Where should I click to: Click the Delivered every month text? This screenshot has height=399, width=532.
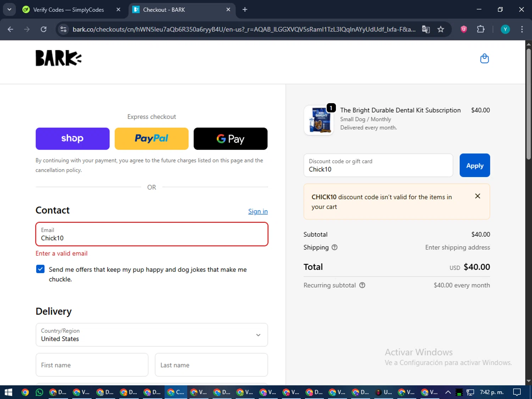tap(368, 128)
